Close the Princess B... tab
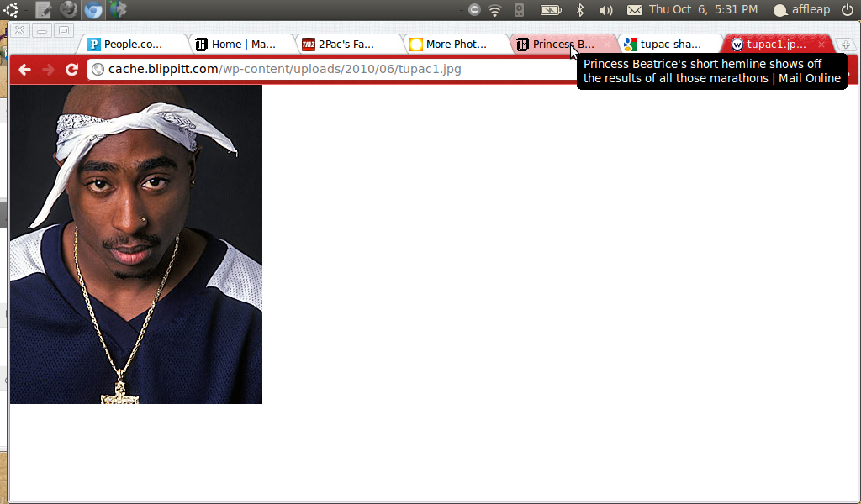Image resolution: width=861 pixels, height=504 pixels. click(x=607, y=45)
